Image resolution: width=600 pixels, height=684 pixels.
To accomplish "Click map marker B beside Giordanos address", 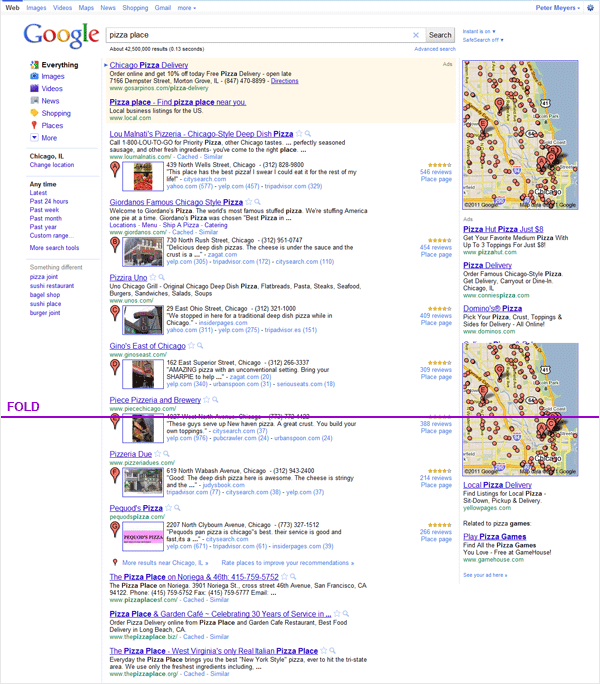I will 115,245.
